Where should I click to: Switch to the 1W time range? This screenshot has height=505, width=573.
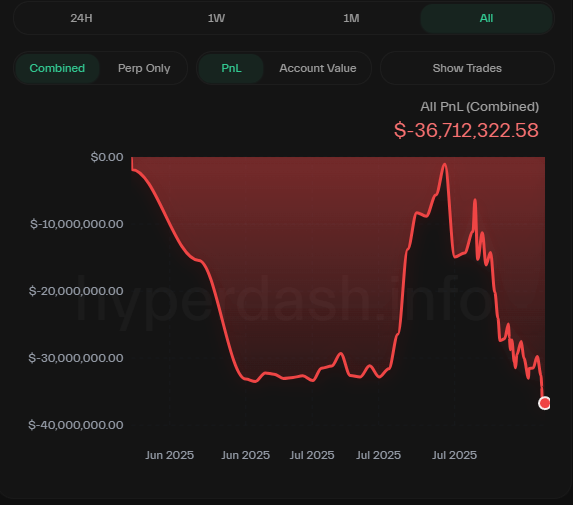coord(216,18)
